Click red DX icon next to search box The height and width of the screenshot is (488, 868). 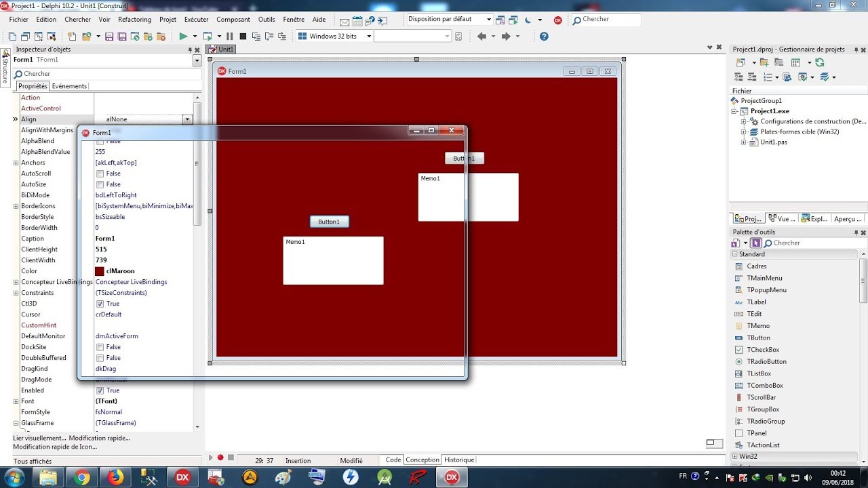(558, 20)
